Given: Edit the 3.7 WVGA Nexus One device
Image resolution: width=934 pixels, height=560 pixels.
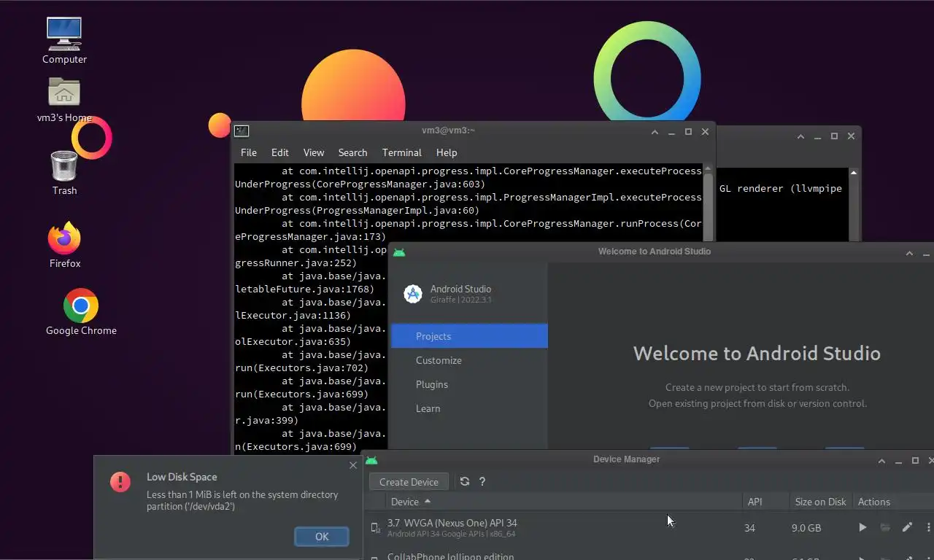Looking at the screenshot, I should tap(907, 527).
